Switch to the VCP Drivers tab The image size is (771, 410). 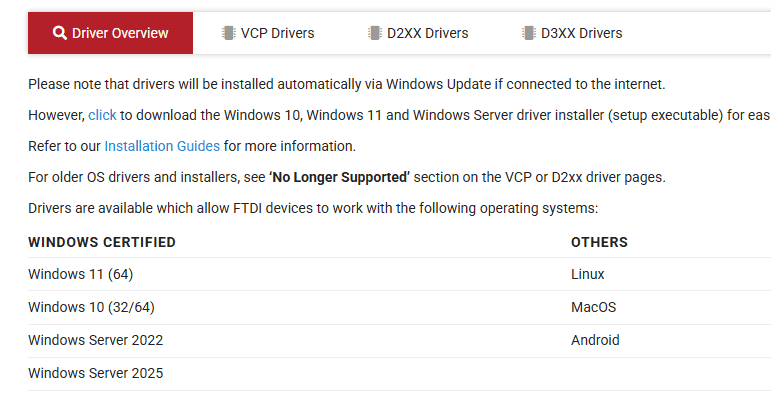pyautogui.click(x=277, y=33)
